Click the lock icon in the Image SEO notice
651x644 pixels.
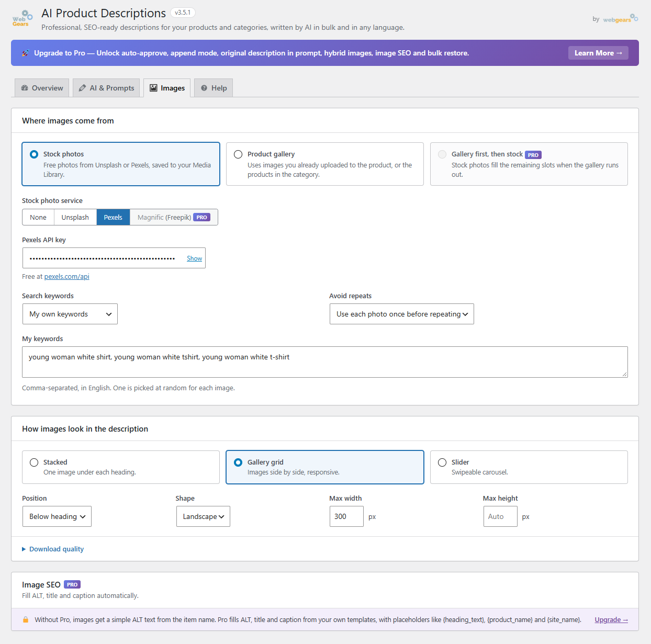(26, 620)
